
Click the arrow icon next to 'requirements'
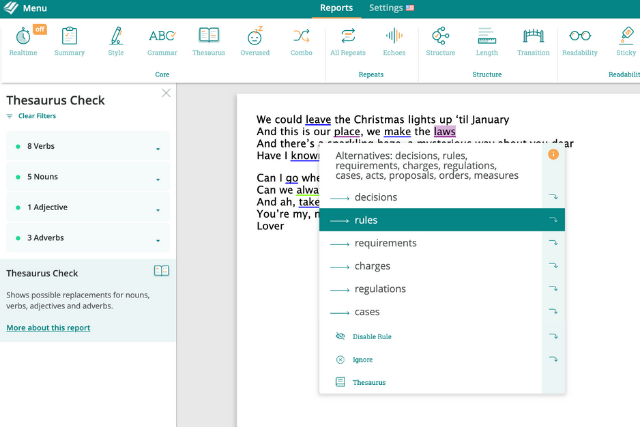[553, 242]
